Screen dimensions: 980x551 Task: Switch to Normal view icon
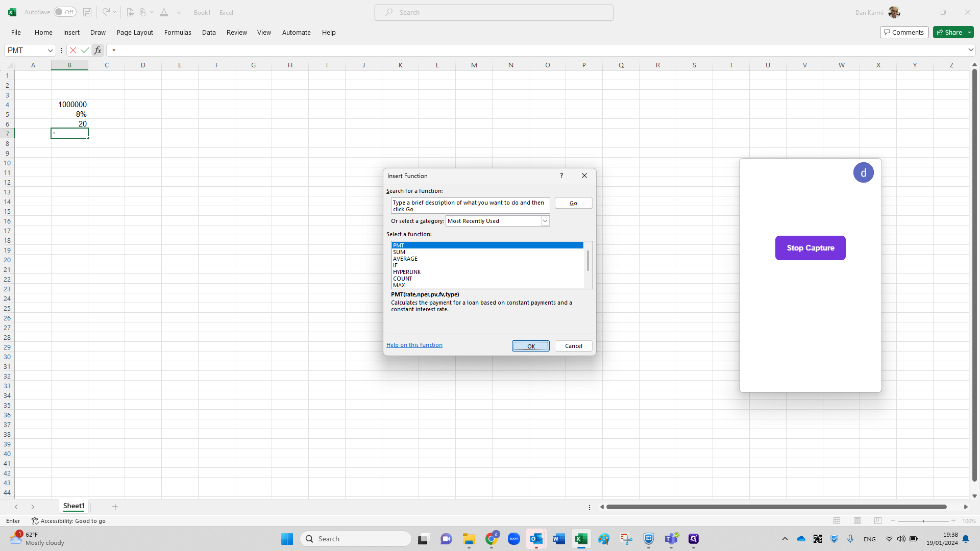click(837, 521)
